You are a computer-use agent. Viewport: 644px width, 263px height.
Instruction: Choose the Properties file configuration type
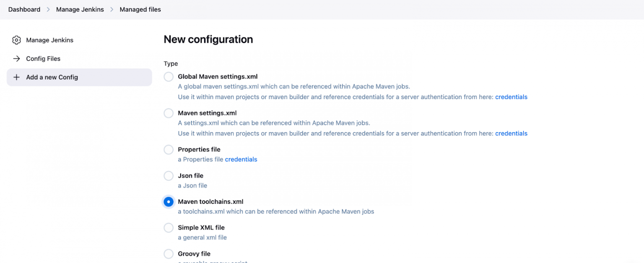point(169,150)
